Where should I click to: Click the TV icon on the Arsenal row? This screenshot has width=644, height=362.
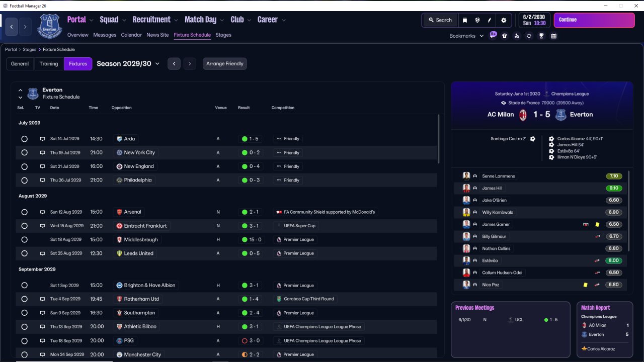(43, 212)
